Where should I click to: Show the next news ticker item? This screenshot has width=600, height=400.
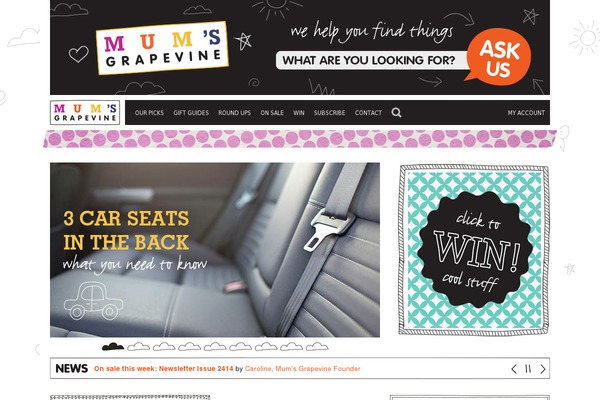543,369
